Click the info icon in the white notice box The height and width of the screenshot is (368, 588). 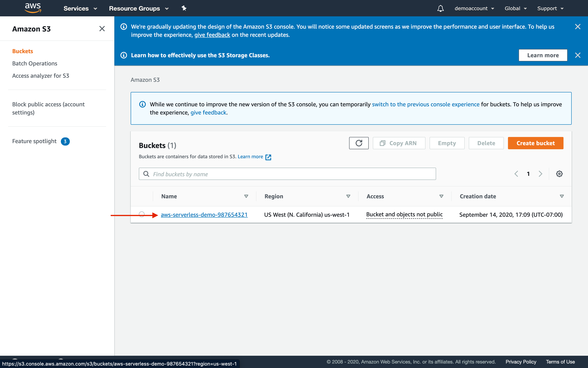(142, 104)
